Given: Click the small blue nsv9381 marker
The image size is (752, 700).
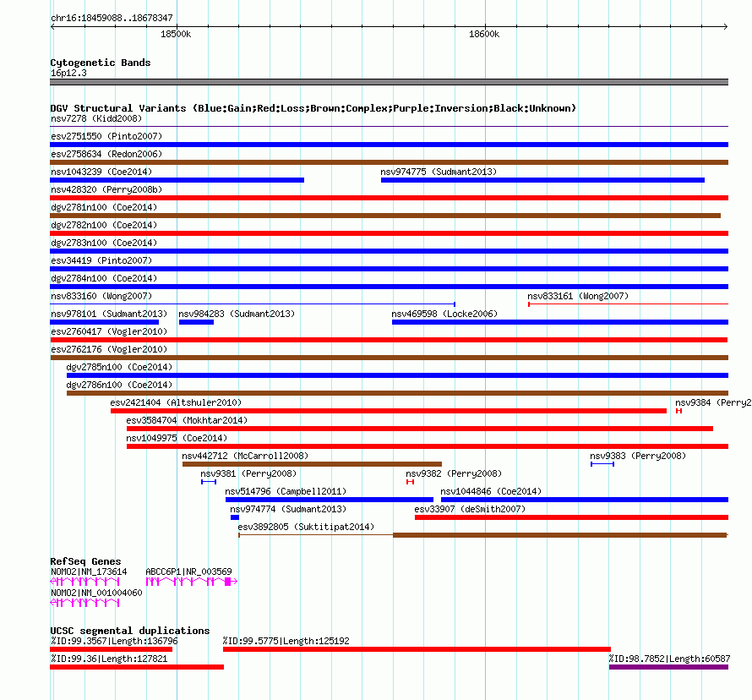Looking at the screenshot, I should tap(209, 482).
